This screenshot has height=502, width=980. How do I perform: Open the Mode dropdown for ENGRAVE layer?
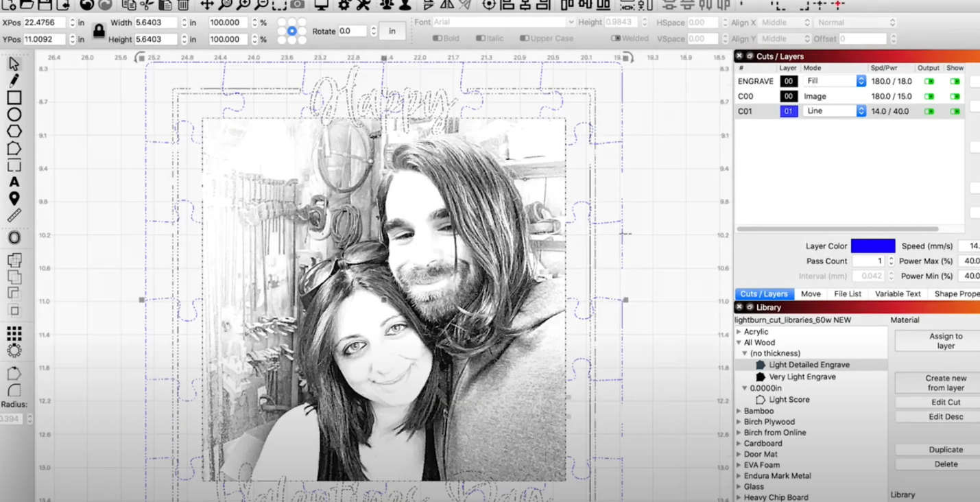coord(861,81)
